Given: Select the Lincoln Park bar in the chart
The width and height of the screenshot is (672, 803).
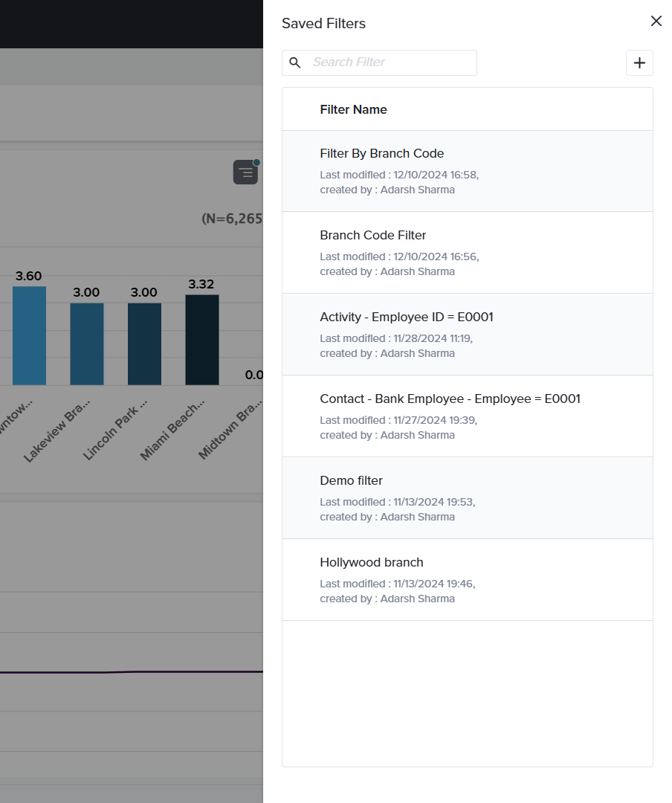Looking at the screenshot, I should (144, 344).
